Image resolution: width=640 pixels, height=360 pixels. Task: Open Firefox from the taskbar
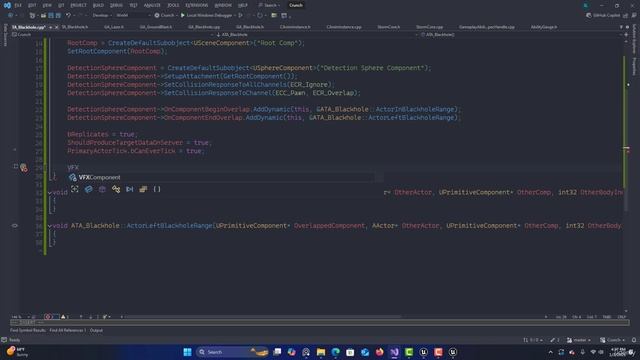click(x=380, y=352)
